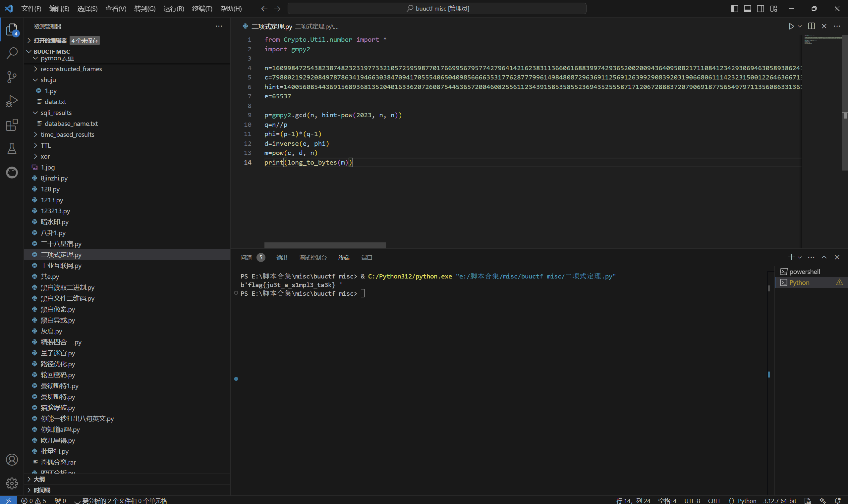Go to line via 行 14, 列 24

(x=633, y=500)
